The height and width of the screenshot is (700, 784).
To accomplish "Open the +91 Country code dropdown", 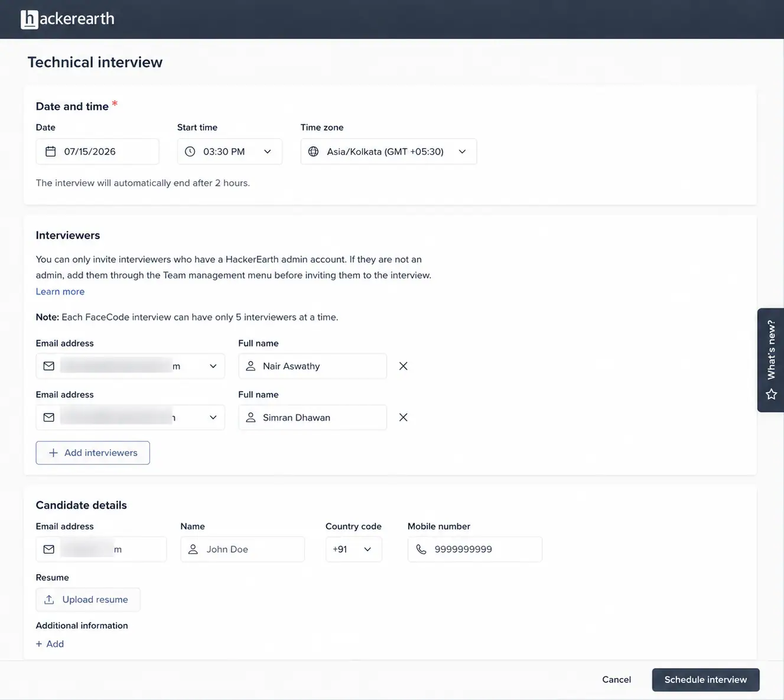I will (354, 549).
